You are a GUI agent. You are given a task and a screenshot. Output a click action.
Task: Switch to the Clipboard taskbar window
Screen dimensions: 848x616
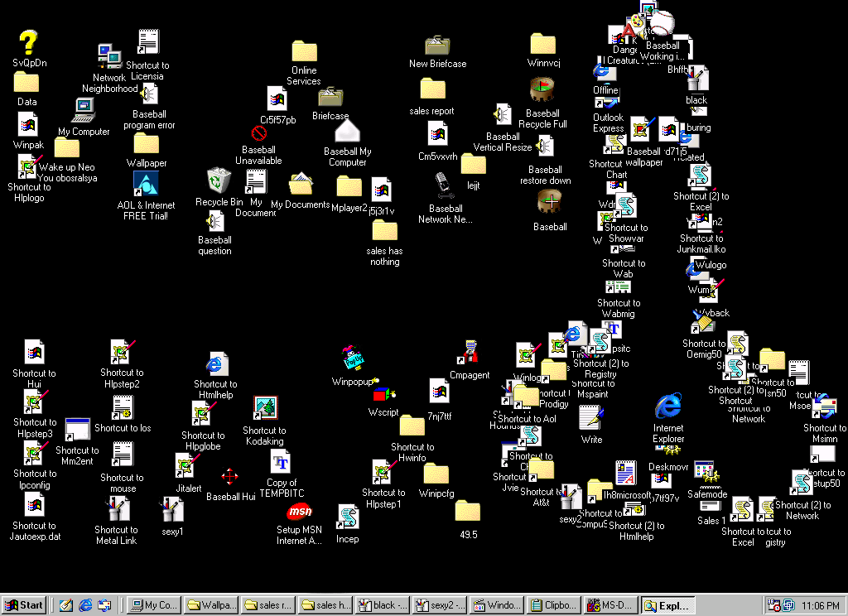(554, 605)
